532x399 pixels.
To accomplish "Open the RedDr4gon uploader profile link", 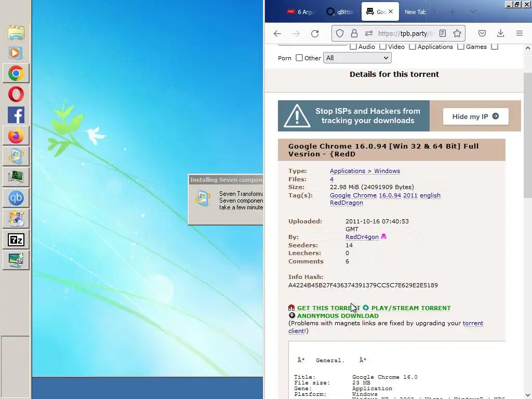I will [x=362, y=237].
